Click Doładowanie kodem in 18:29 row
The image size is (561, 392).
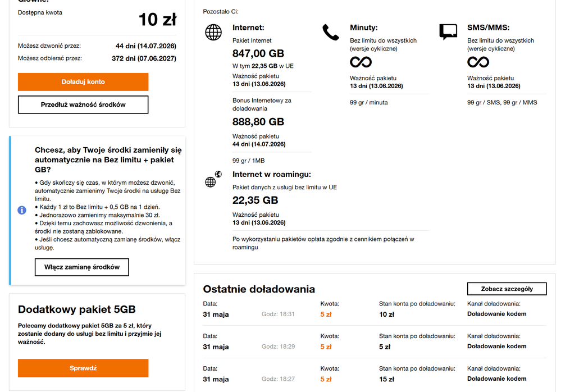point(496,346)
